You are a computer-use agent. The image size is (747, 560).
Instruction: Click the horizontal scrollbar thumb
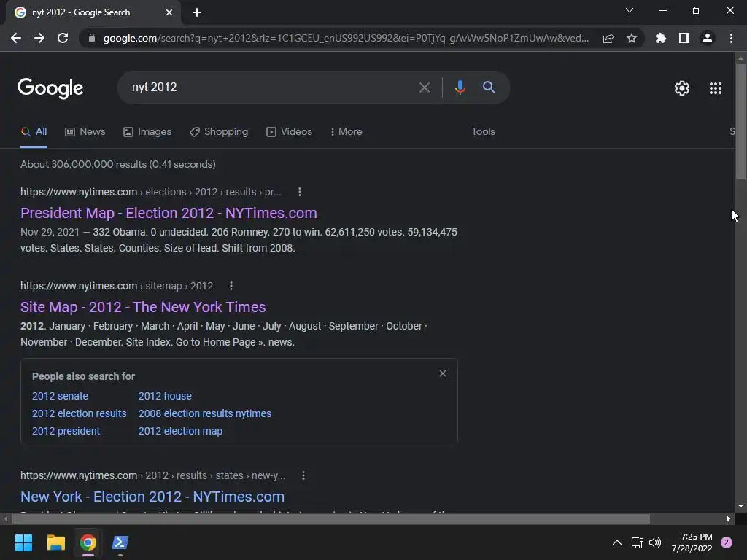click(x=331, y=518)
